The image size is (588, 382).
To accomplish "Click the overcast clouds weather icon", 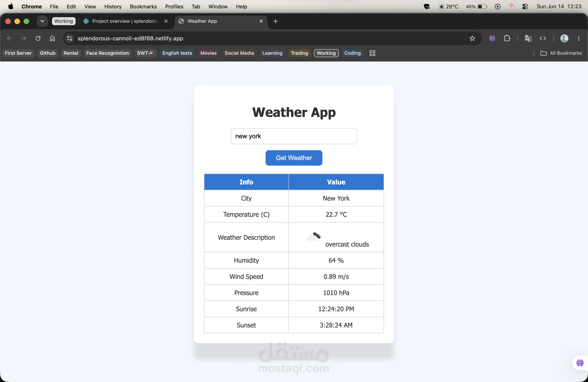I will [x=314, y=237].
